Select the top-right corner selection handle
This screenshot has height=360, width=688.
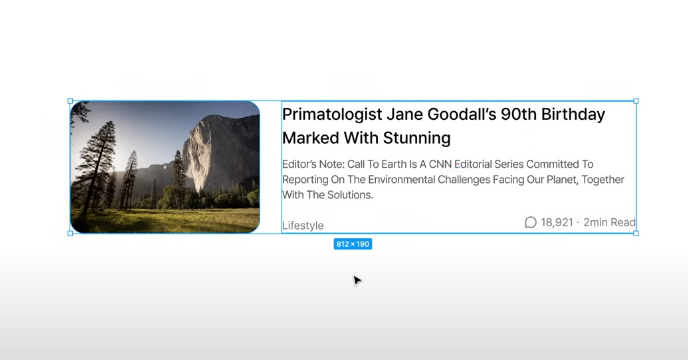(x=636, y=101)
